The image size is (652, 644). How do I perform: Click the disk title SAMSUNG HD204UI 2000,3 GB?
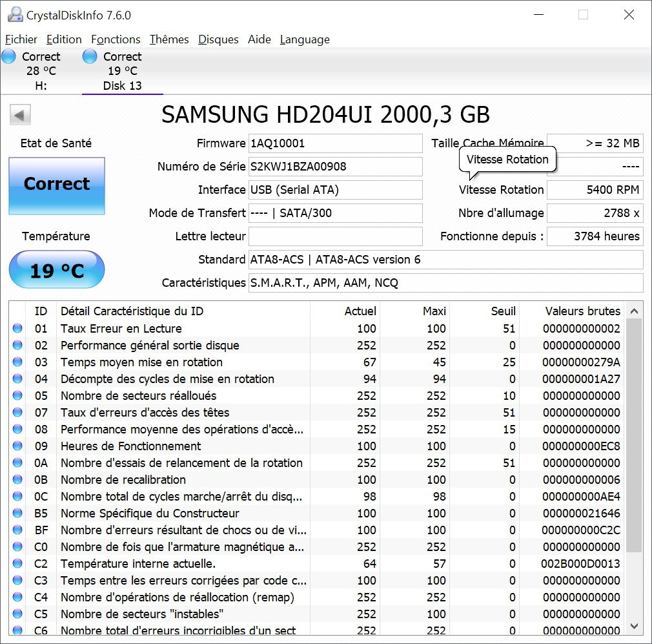click(325, 114)
